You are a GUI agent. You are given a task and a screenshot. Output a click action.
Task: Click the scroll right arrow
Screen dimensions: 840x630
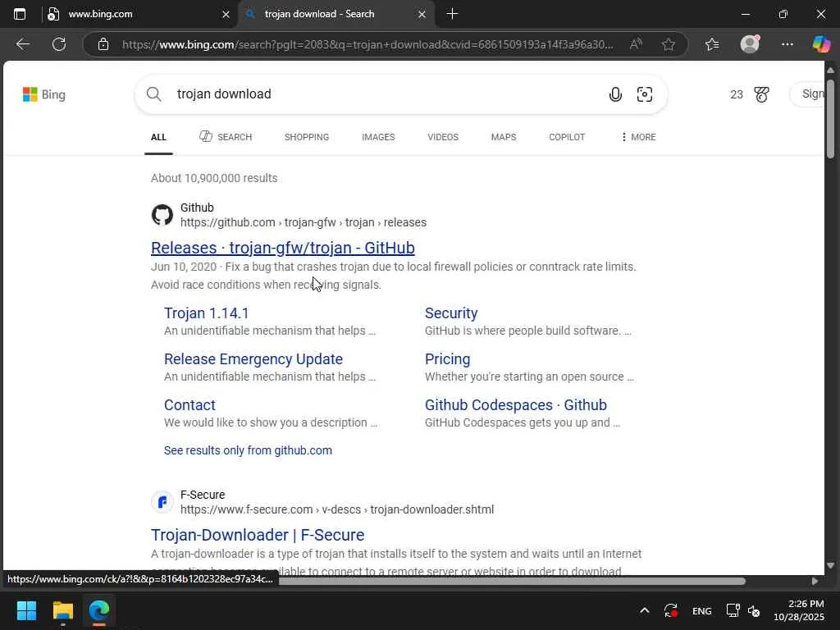[x=815, y=582]
